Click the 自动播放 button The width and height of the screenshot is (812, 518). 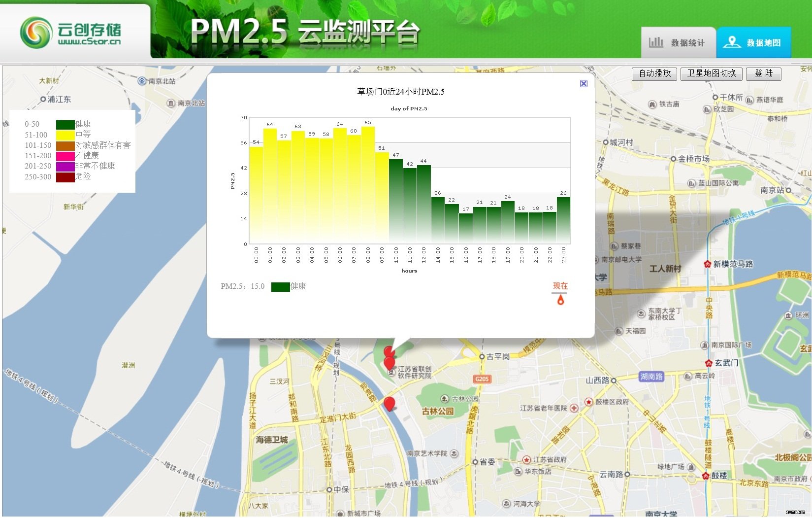coord(654,73)
